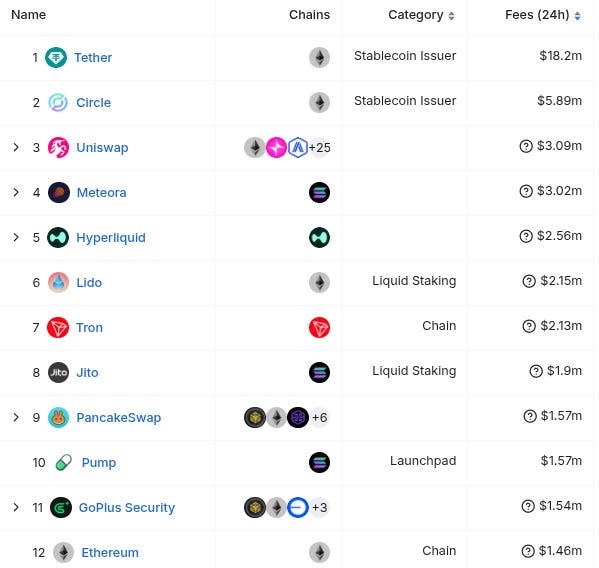The height and width of the screenshot is (568, 599).
Task: Click the help icon beside Tron's $2.13m
Action: pos(529,326)
